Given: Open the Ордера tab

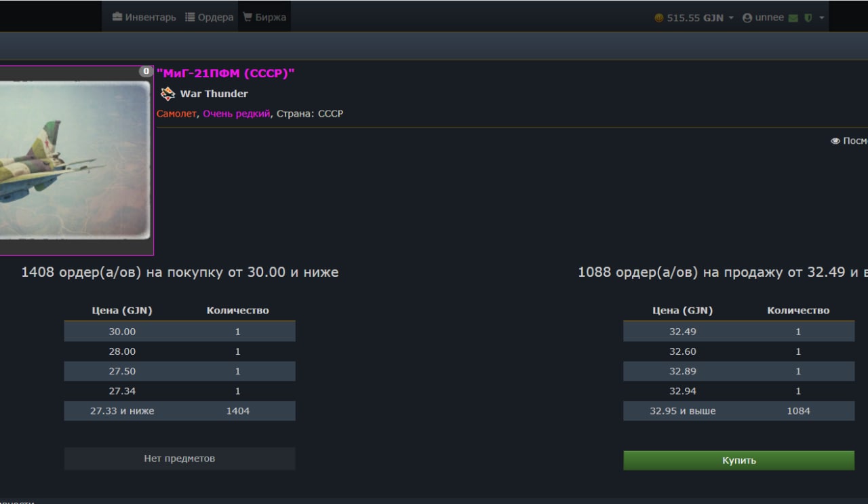Looking at the screenshot, I should [209, 18].
